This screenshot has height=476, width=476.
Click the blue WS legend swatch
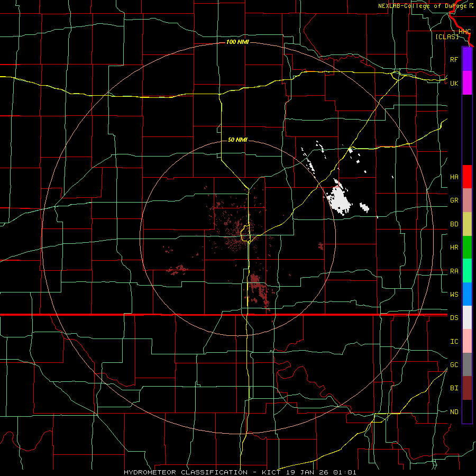[467, 294]
